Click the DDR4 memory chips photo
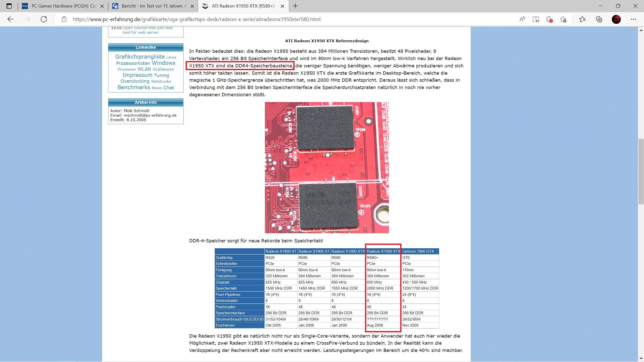Screen dimensions: 644x362 coord(327,167)
